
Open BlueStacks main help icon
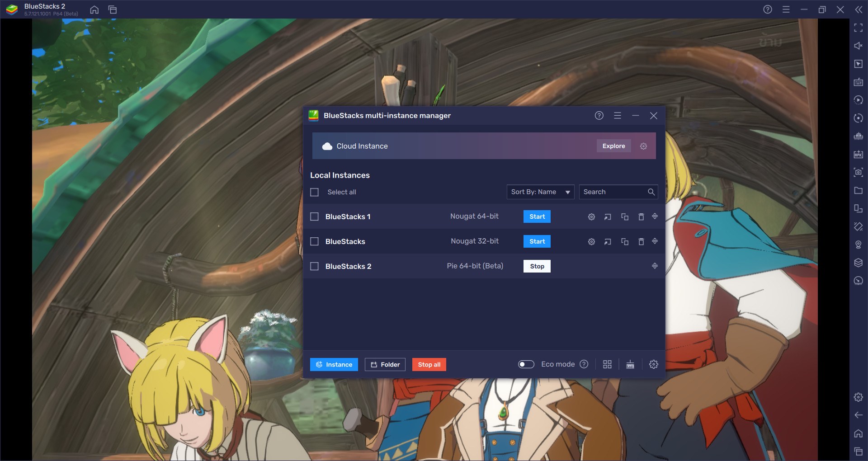[768, 9]
